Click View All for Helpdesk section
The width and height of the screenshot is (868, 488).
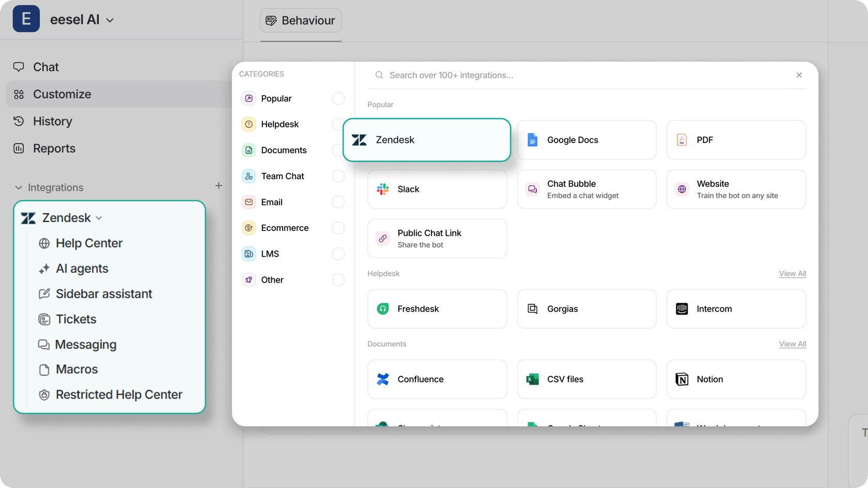(793, 274)
